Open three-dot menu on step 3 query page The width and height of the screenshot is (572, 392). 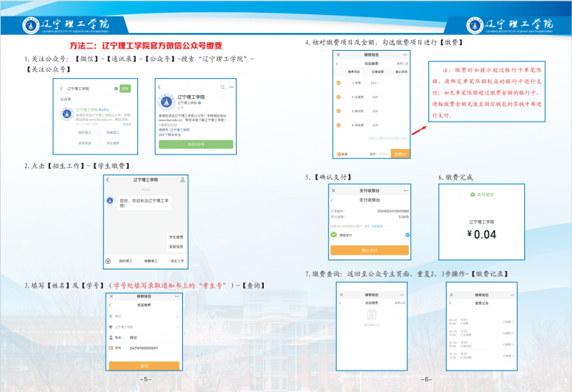point(177,296)
